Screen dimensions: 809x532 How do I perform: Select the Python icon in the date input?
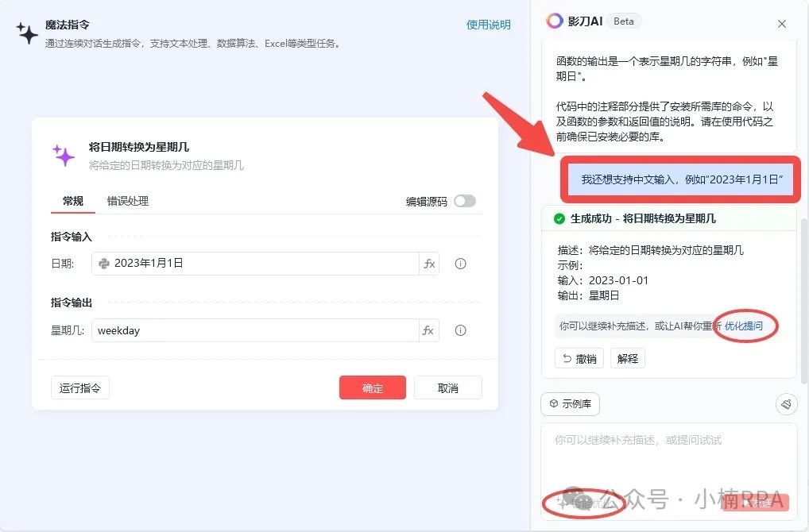click(103, 263)
